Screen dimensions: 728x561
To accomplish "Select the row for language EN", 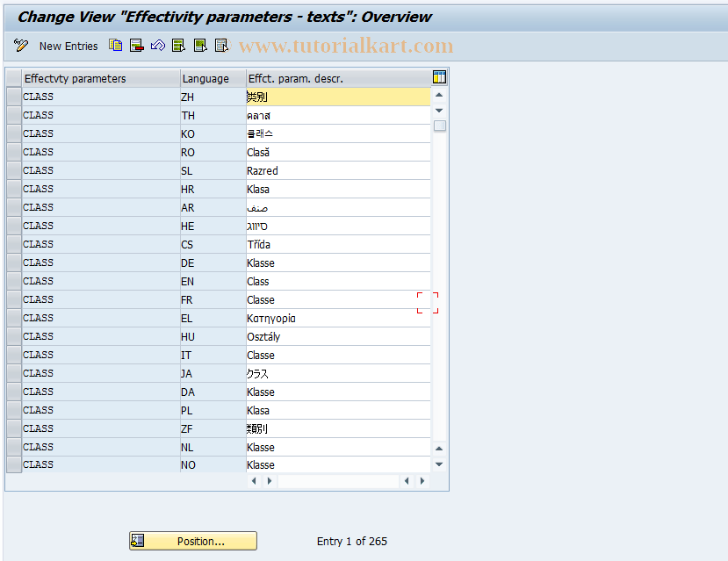I will click(13, 281).
